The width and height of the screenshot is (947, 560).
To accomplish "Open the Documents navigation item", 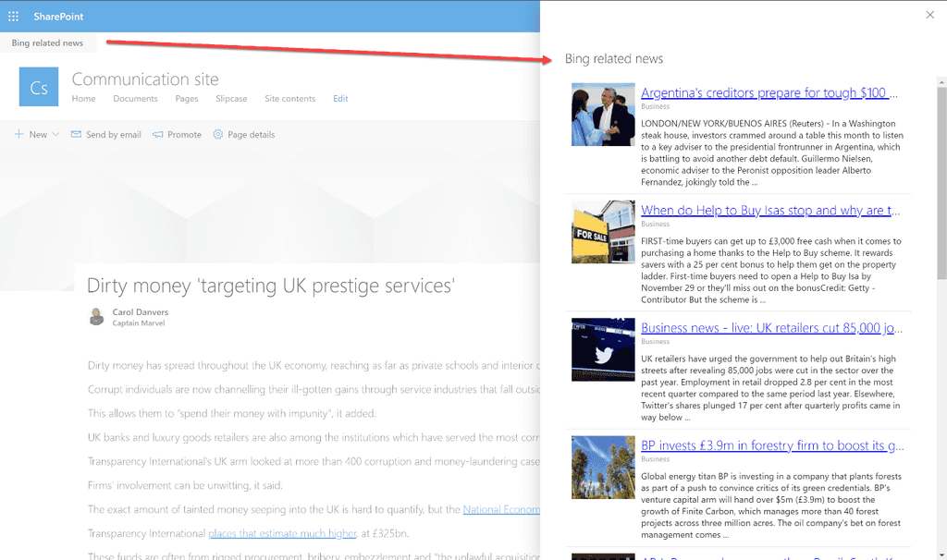I will (135, 99).
